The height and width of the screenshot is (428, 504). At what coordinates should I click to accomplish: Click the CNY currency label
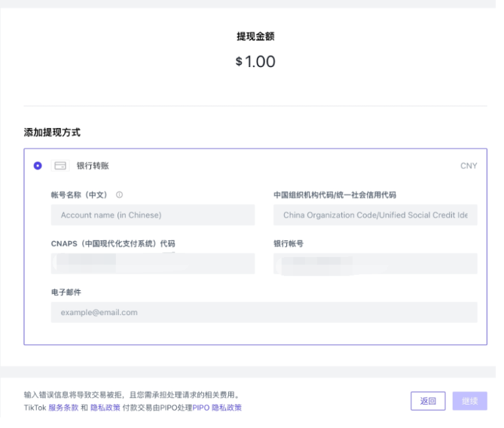[468, 166]
